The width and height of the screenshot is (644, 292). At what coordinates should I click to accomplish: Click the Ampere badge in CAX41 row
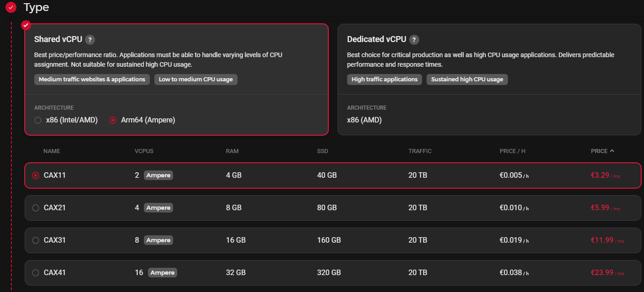[162, 273]
